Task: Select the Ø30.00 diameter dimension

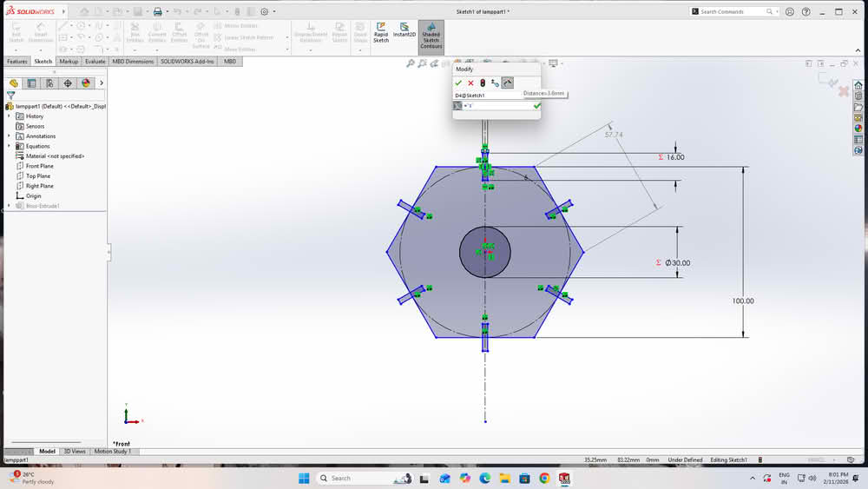Action: [678, 263]
